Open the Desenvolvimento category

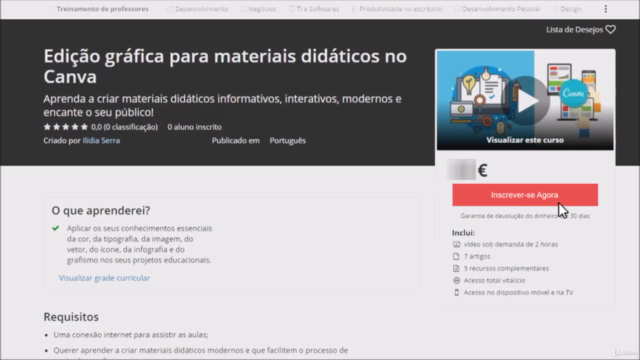point(198,9)
